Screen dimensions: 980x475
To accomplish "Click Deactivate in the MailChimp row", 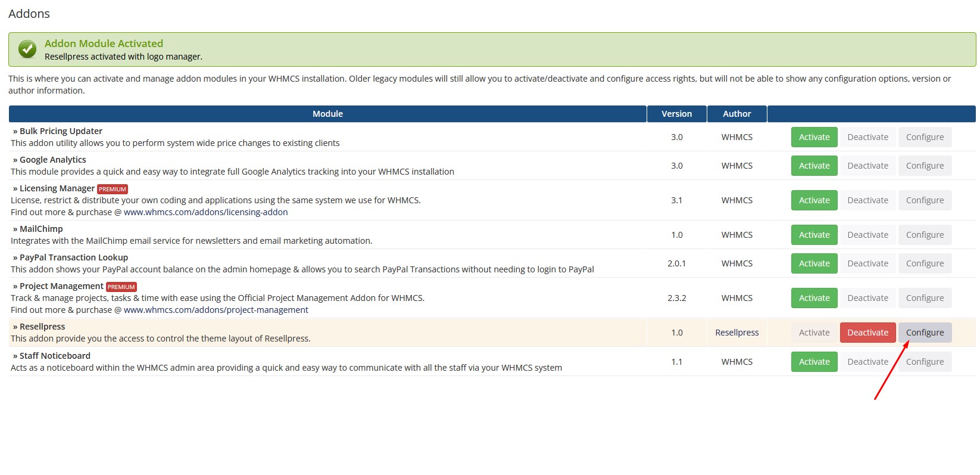I will (867, 235).
